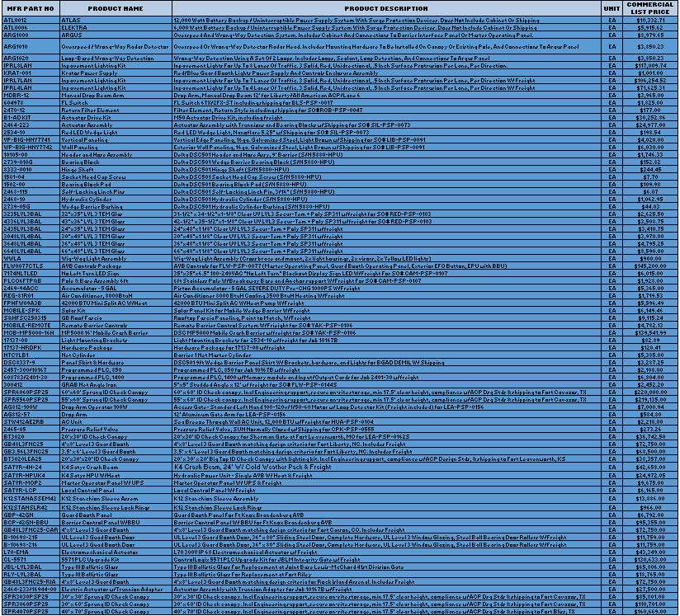Select part number cell FLW0077CTLS
Viewport: 680px width, 616px height.
coord(31,266)
